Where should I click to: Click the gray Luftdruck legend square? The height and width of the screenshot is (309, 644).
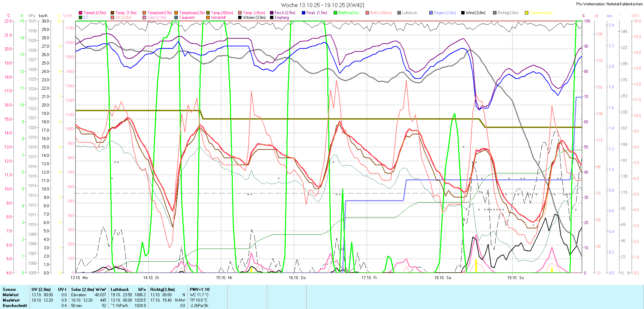399,13
